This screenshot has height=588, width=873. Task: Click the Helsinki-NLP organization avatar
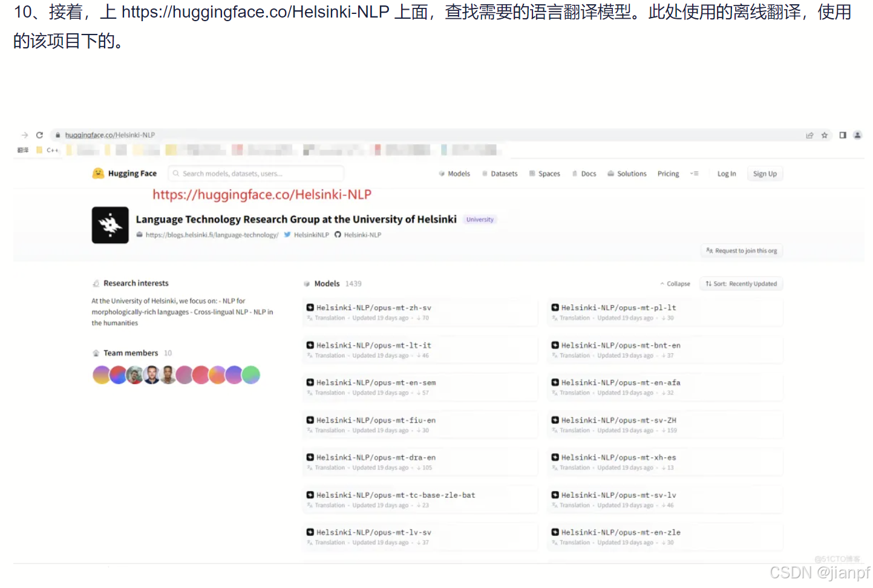tap(110, 225)
